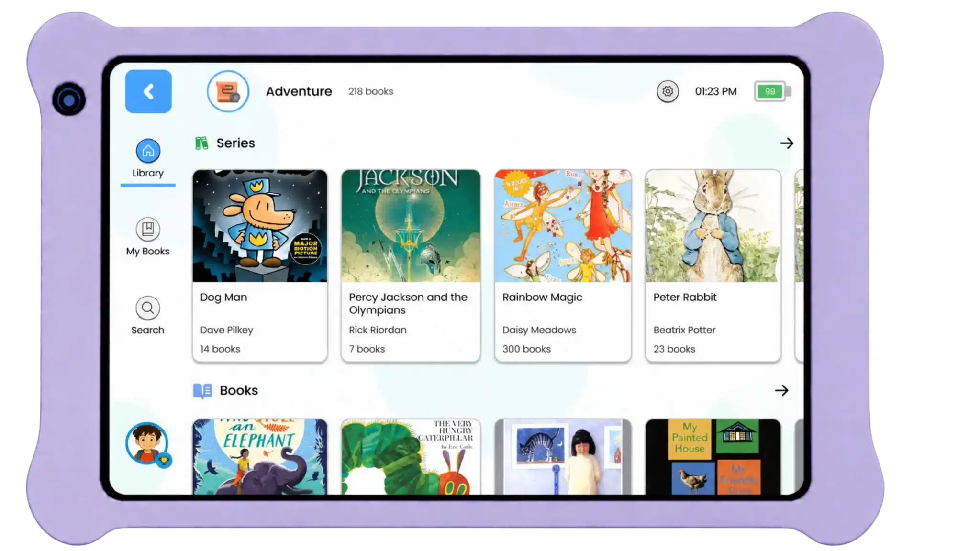The image size is (980, 551).
Task: Open the book cover with cat painting
Action: tap(563, 457)
